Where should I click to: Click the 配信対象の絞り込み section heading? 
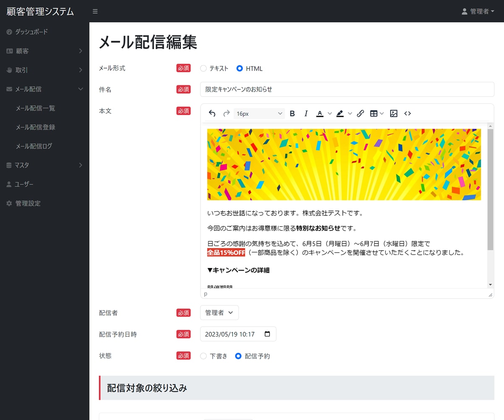point(147,388)
